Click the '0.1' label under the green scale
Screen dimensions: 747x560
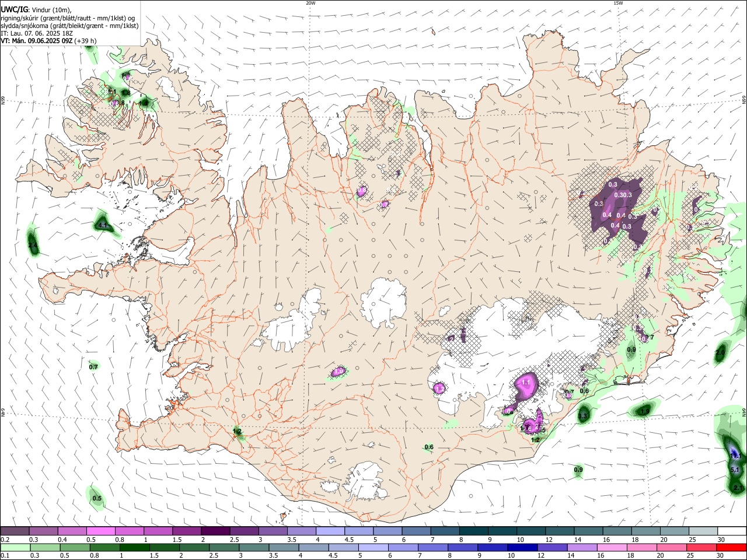(x=5, y=556)
